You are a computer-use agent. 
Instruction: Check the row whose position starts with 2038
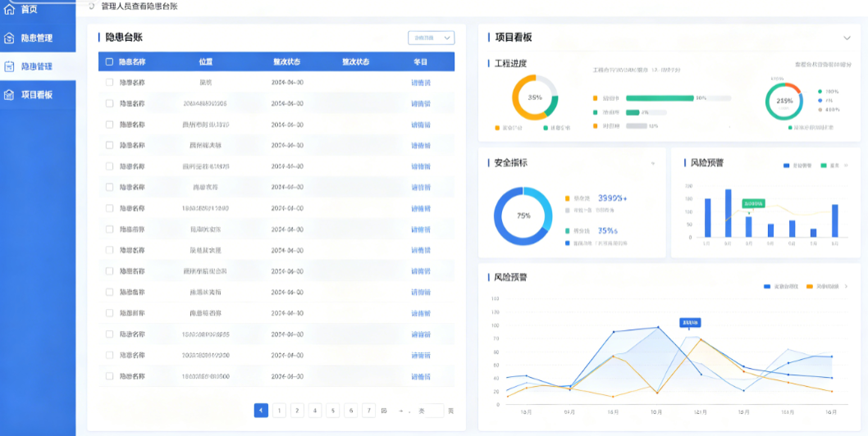[x=109, y=355]
